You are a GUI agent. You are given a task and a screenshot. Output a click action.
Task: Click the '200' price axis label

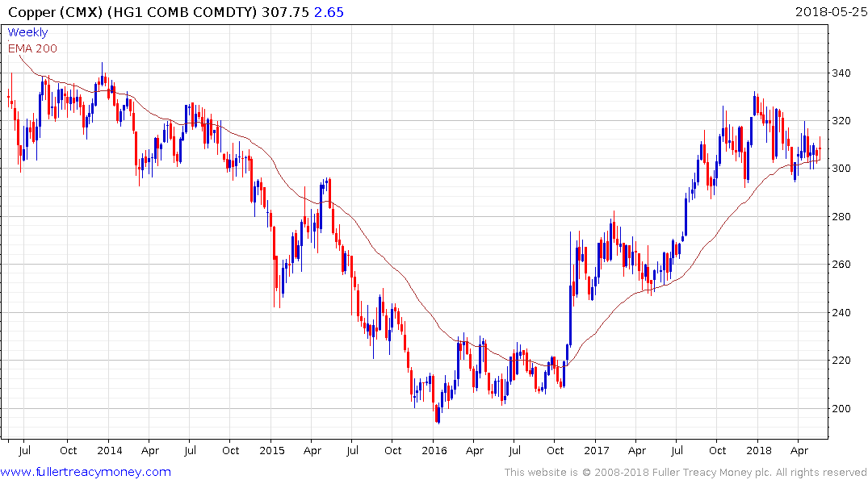point(841,409)
